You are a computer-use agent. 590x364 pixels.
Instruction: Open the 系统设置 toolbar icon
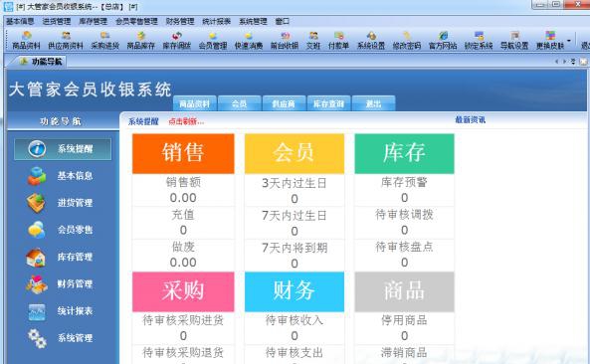click(371, 41)
